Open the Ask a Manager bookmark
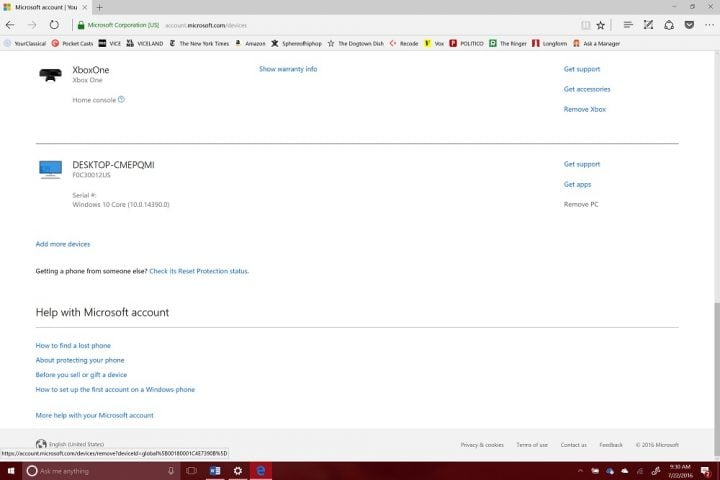 click(597, 44)
